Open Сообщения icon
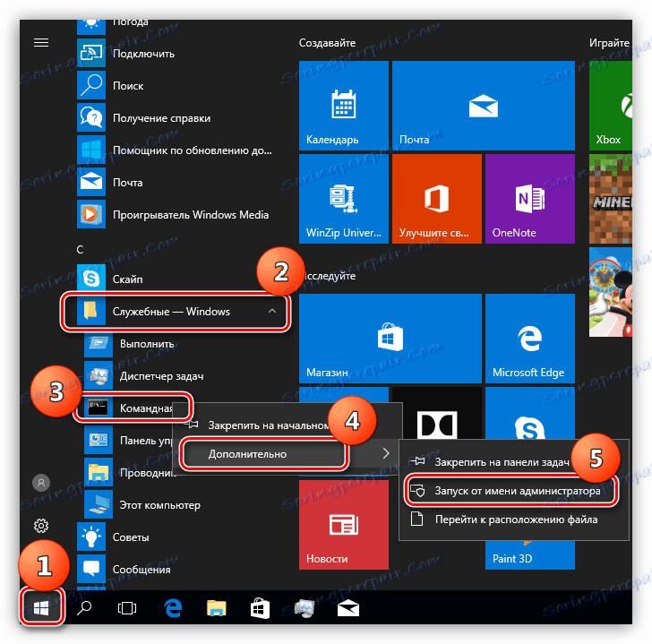The image size is (652, 644). pos(91,569)
